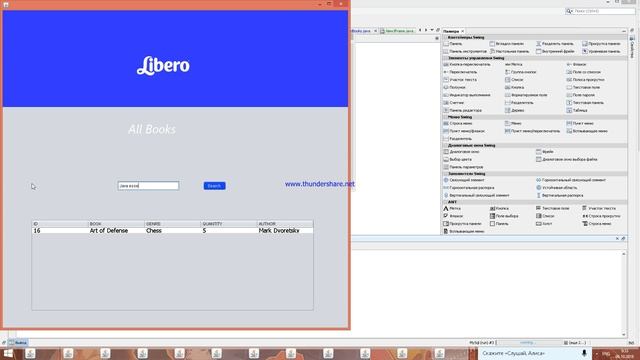Click the AUTHOR column header

tap(285, 224)
